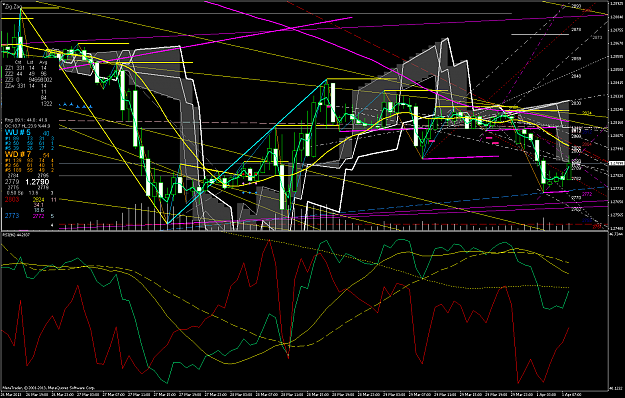Select the ZZ1 row in stats table

[26, 68]
